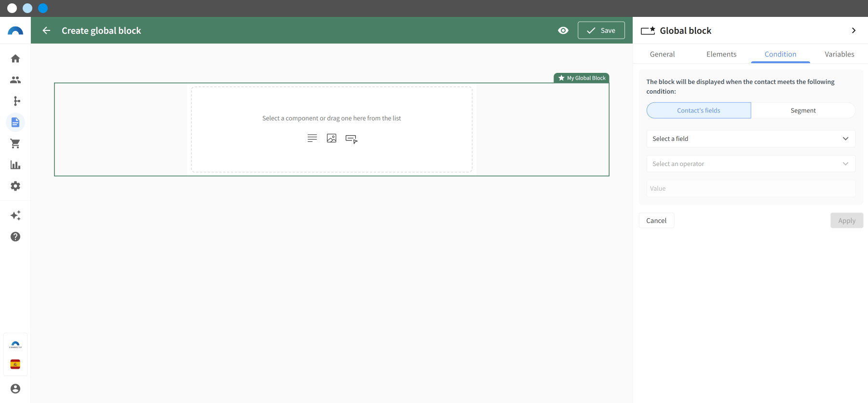Add a button component to block

[x=352, y=139]
